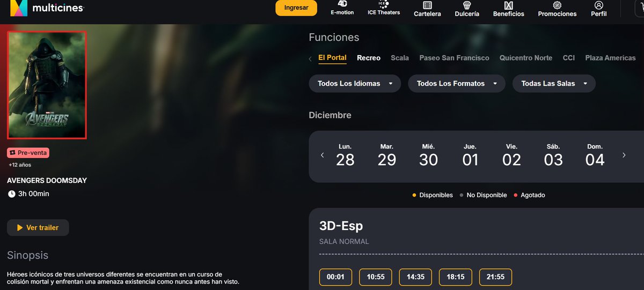The height and width of the screenshot is (290, 644).
Task: Open the Beneficios section
Action: pos(509,9)
